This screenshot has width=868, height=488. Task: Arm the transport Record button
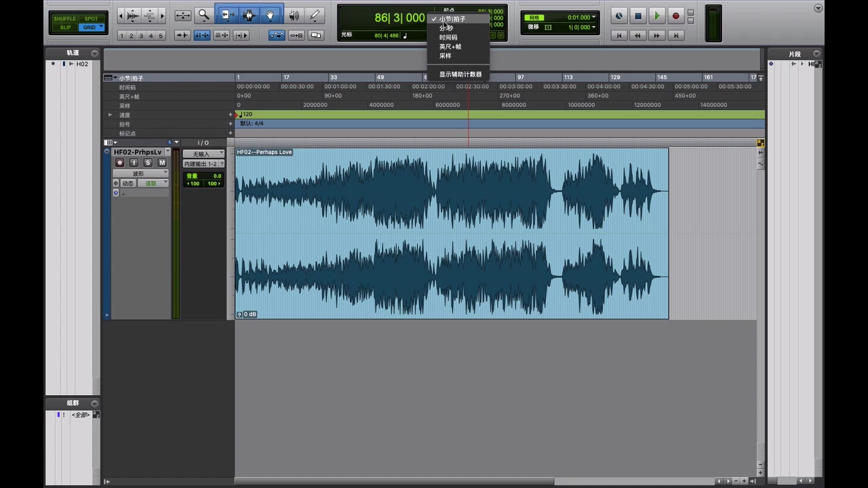coord(676,16)
